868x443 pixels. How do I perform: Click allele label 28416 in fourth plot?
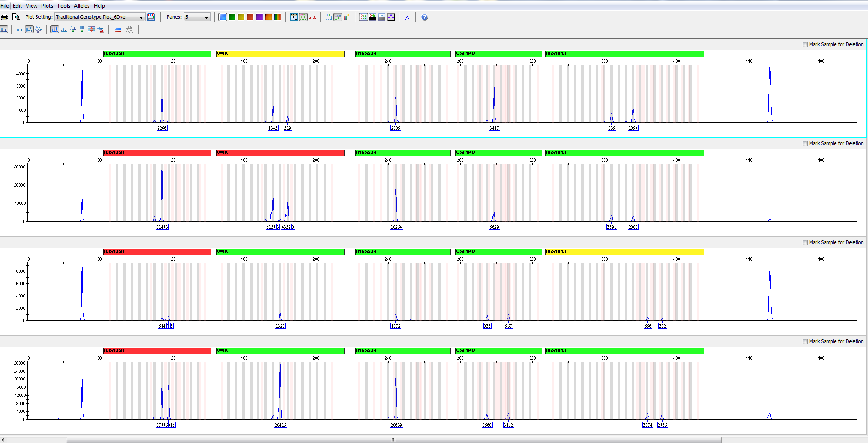280,425
